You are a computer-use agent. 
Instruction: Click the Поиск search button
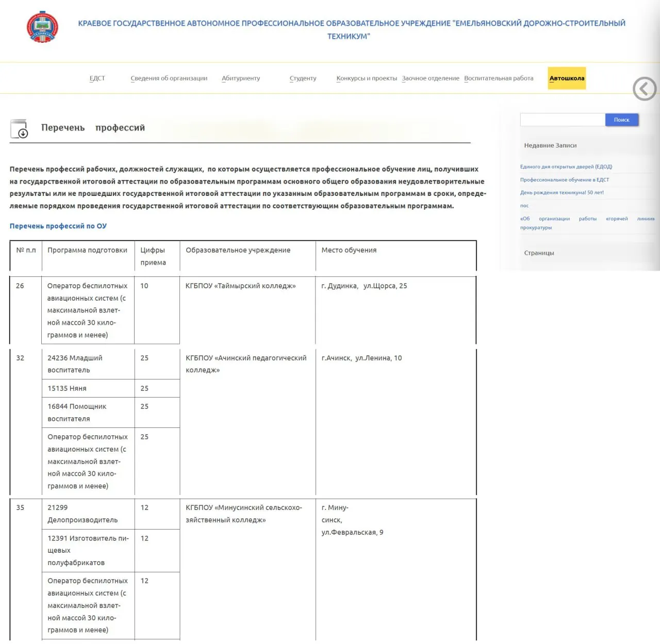point(622,120)
